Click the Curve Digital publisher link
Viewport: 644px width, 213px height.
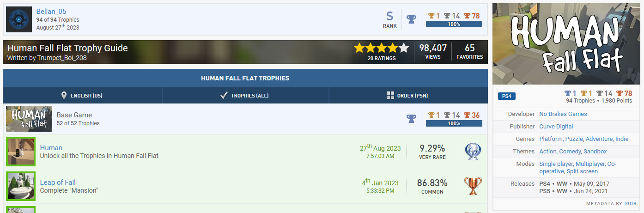coord(556,127)
